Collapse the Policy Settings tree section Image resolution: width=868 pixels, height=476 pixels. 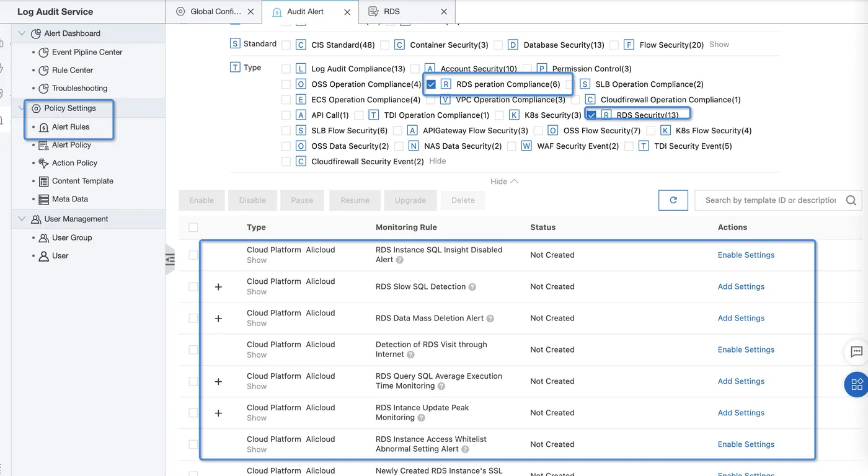22,108
